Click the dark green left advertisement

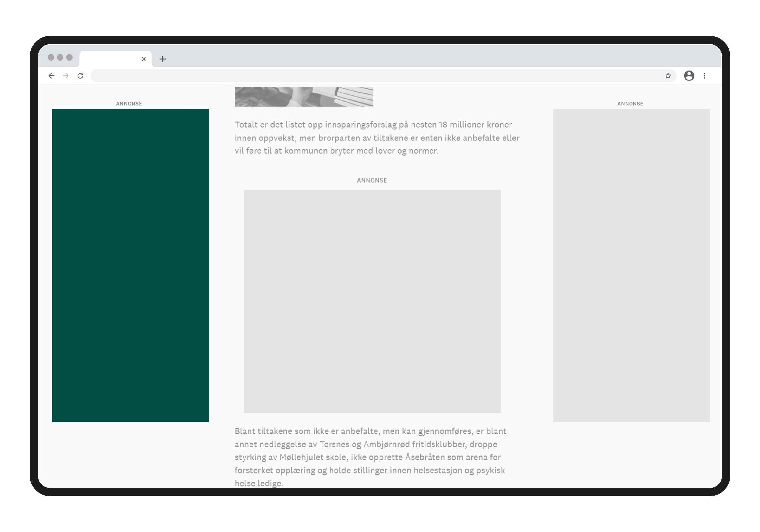click(130, 265)
